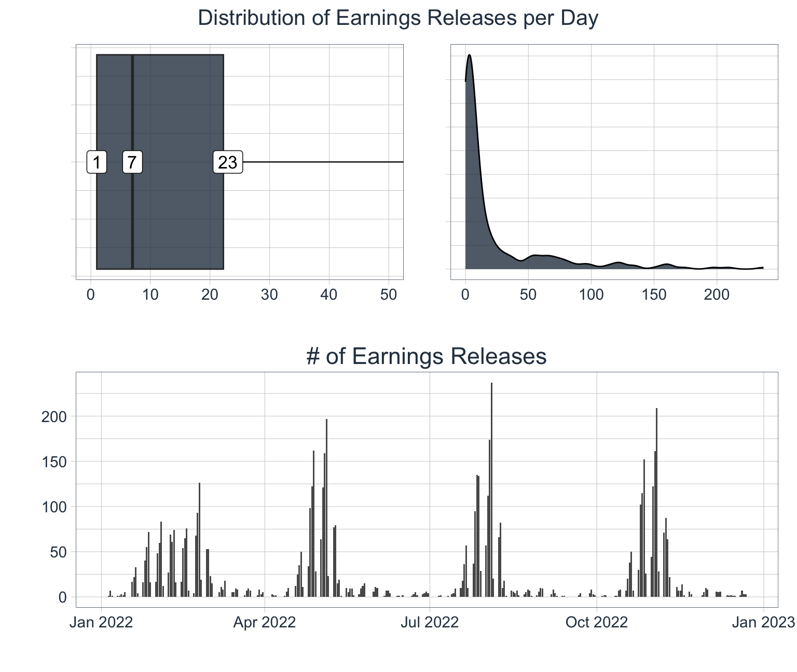Click the box plot x-axis tick "40"

pos(329,295)
